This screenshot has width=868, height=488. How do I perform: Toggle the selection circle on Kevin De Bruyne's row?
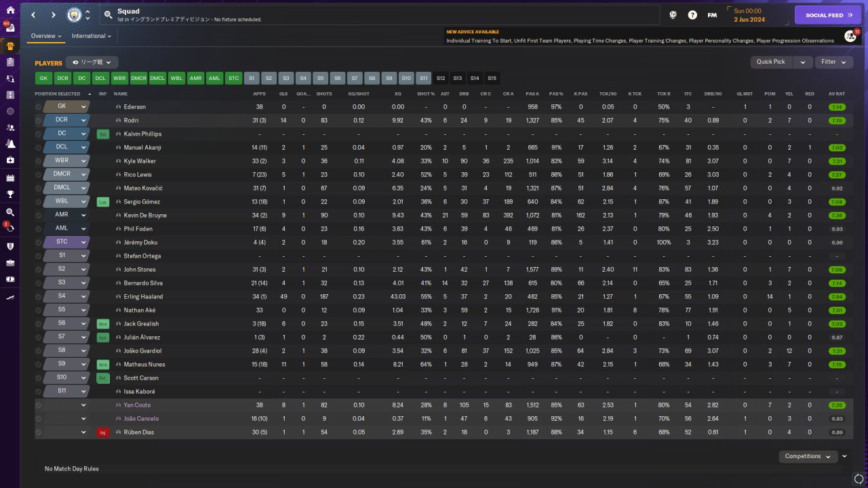(39, 216)
